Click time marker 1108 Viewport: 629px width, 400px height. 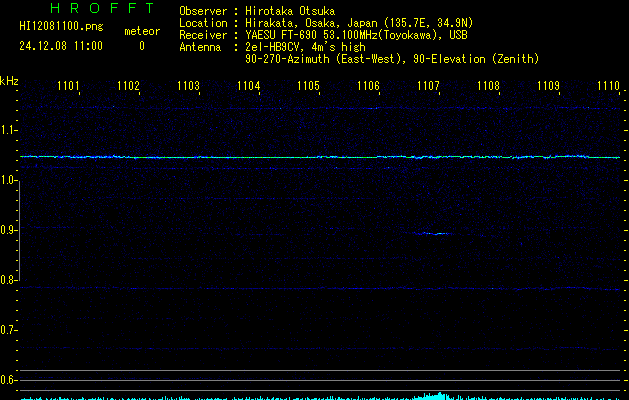tap(488, 86)
